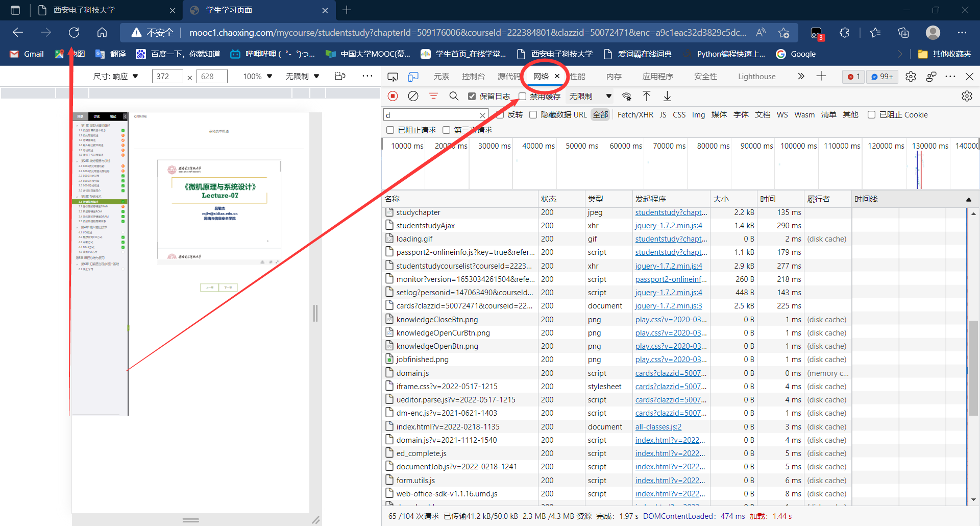The width and height of the screenshot is (980, 526).
Task: Open DevTools customize ellipsis menu
Action: click(950, 77)
